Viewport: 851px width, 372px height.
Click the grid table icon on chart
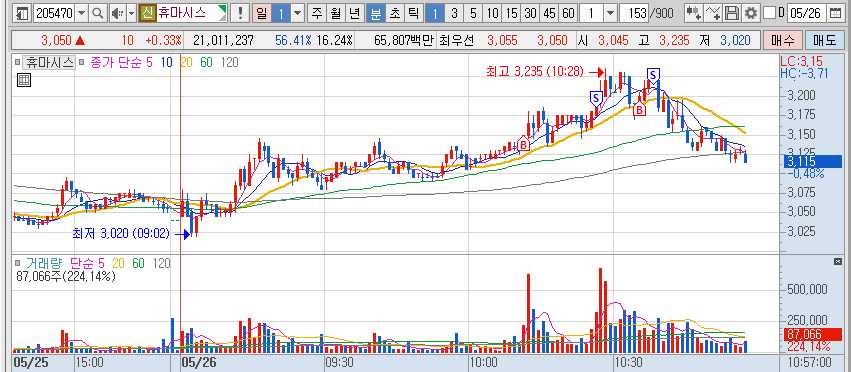pyautogui.click(x=24, y=80)
